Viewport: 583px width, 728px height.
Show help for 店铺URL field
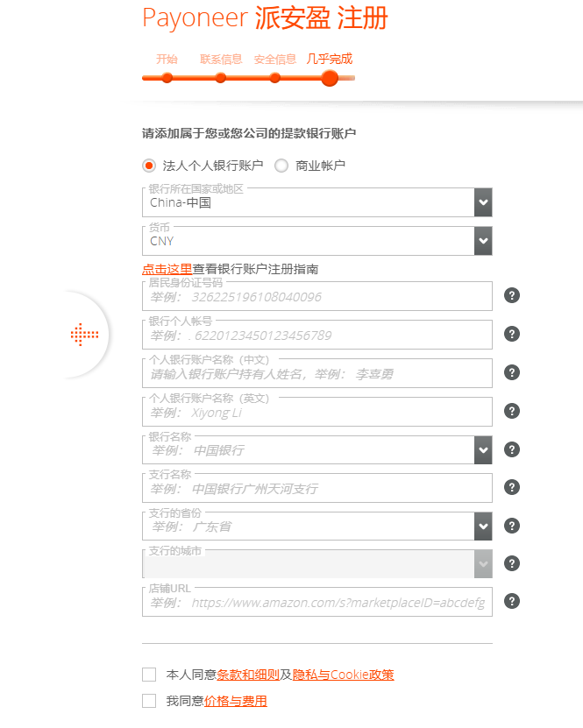(x=513, y=601)
